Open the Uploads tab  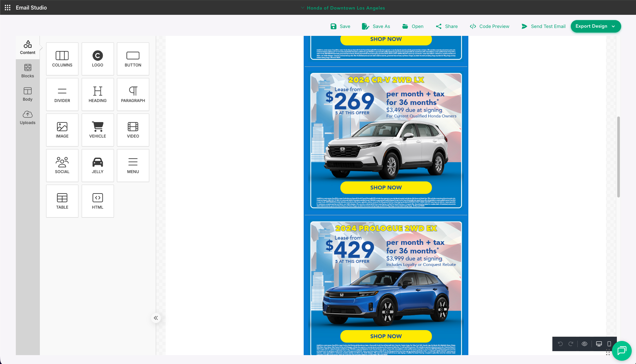click(28, 118)
